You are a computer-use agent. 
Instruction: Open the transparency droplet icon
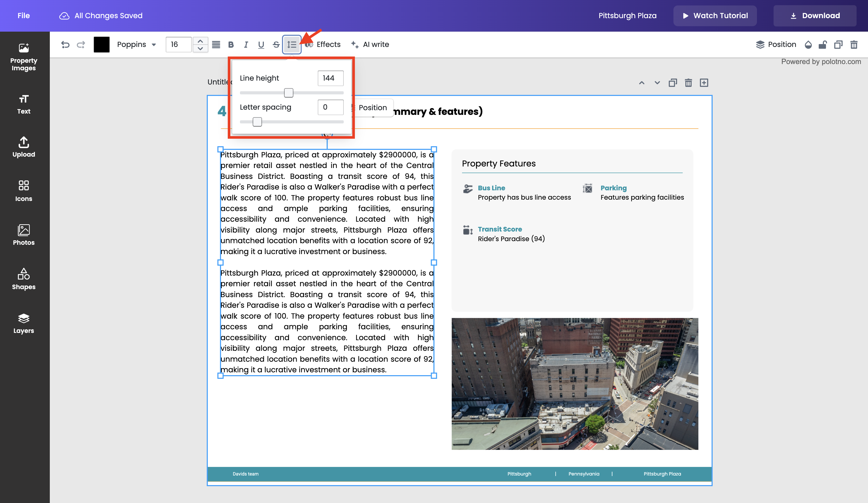808,44
